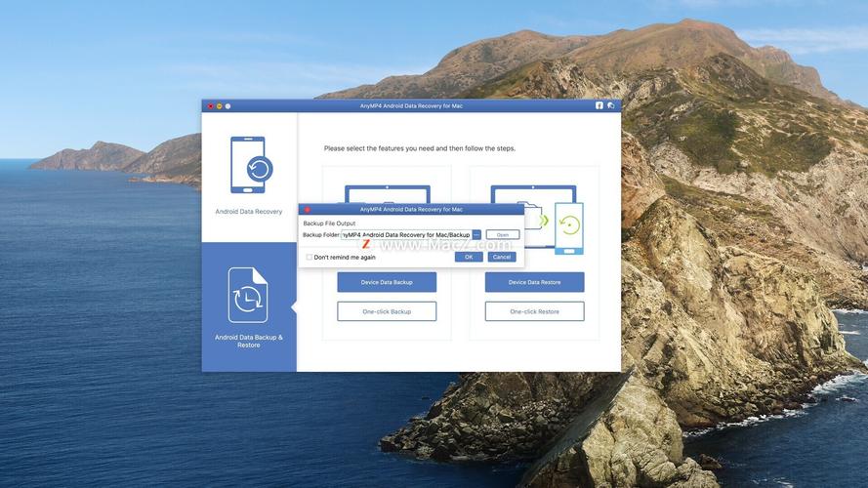Click the phone restore illustration with green arrow
Viewport: 868px width, 488px height.
coord(567,228)
